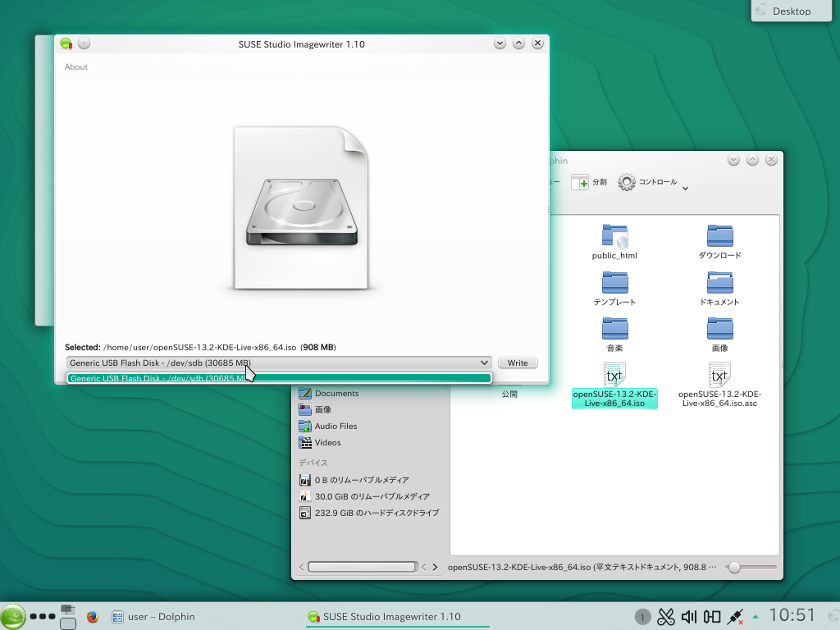The image size is (840, 630).
Task: Open Videos in places panel
Action: tap(320, 442)
